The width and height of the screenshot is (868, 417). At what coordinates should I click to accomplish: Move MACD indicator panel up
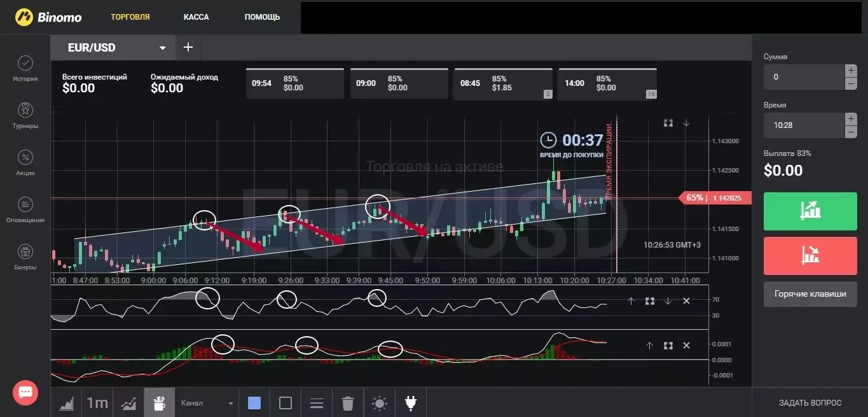tap(650, 346)
